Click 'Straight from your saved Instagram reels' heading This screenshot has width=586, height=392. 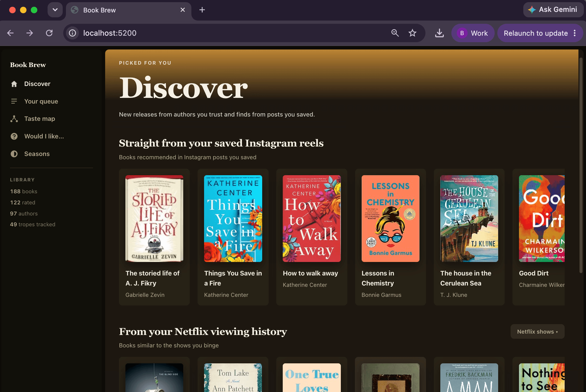click(x=221, y=143)
